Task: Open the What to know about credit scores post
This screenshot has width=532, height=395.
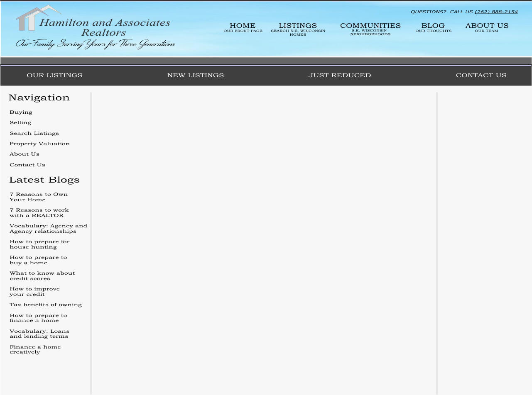Action: [42, 276]
